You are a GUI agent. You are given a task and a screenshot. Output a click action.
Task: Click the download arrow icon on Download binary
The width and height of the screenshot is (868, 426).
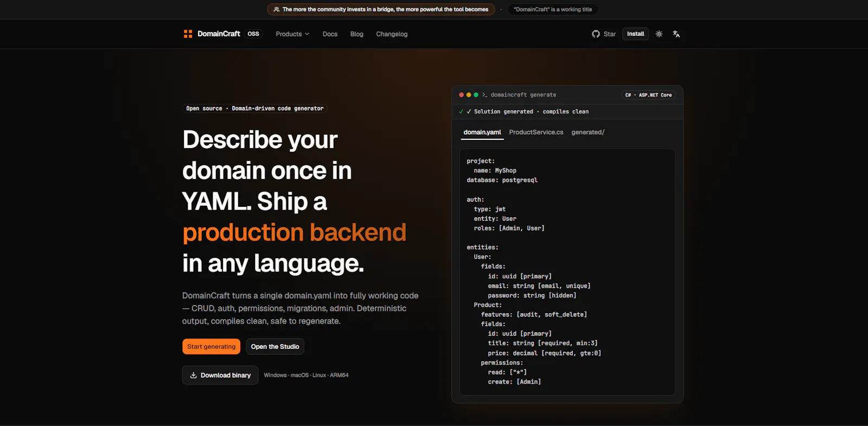pyautogui.click(x=193, y=375)
